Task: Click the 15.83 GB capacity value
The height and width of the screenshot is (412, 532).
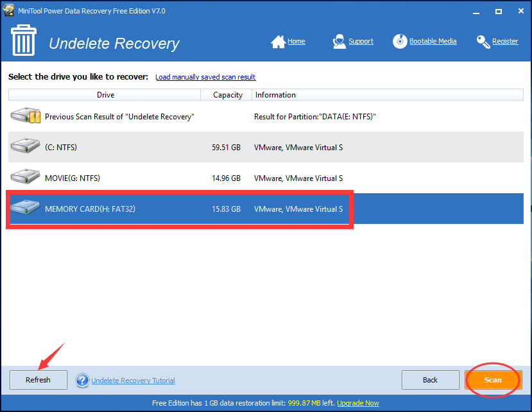Action: 226,209
